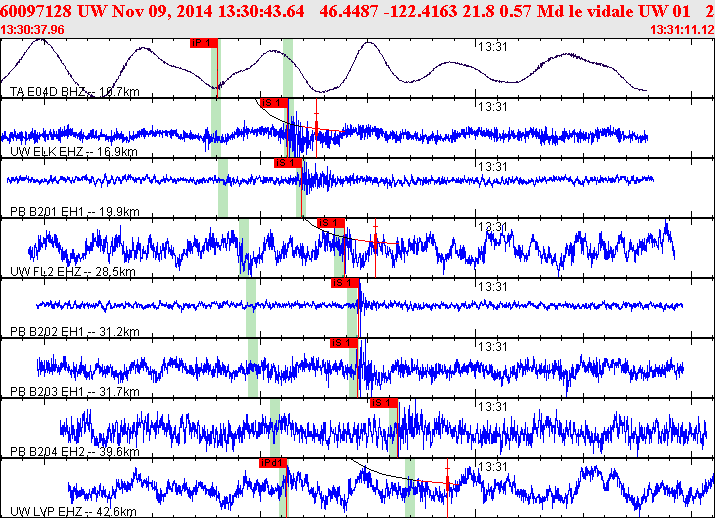Click the IS pick flag on PB B204 trace

pyautogui.click(x=384, y=402)
